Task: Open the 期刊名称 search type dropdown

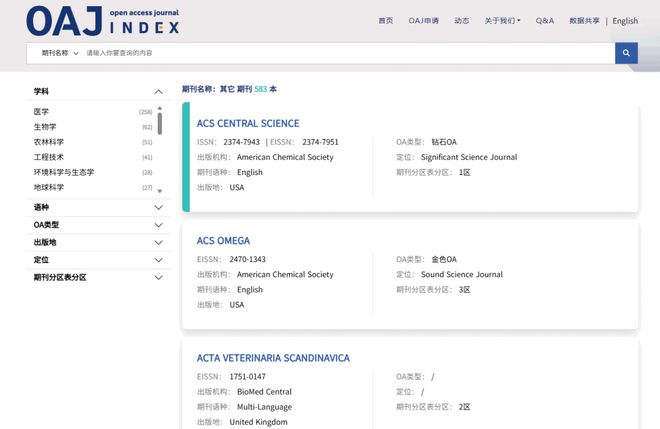Action: (x=60, y=53)
